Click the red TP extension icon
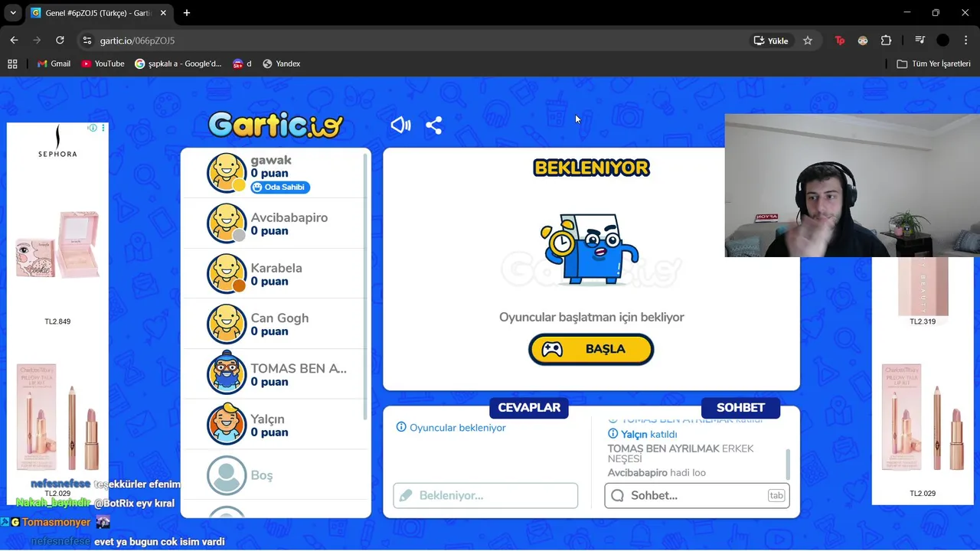 pyautogui.click(x=840, y=41)
